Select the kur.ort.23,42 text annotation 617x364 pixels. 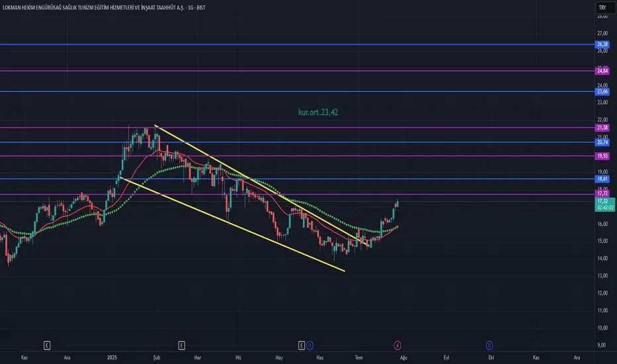click(318, 112)
